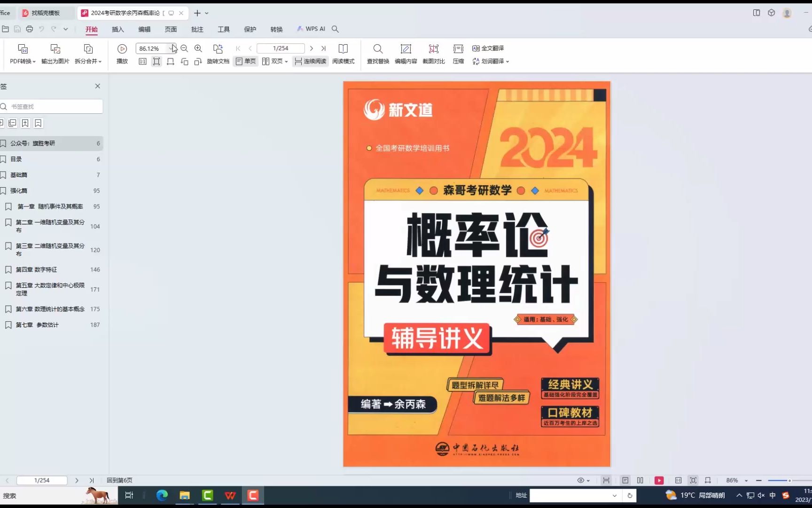Select fit width view icon in ribbon

click(x=171, y=62)
